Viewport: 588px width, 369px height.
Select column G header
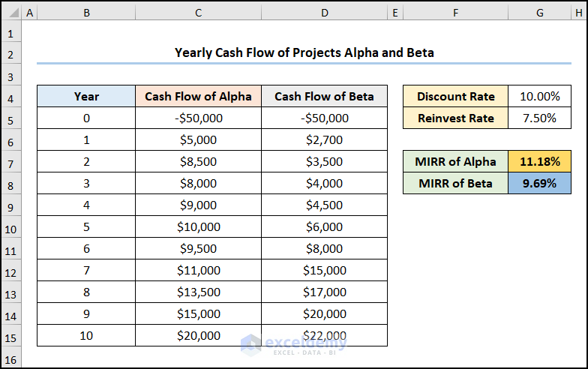(538, 13)
